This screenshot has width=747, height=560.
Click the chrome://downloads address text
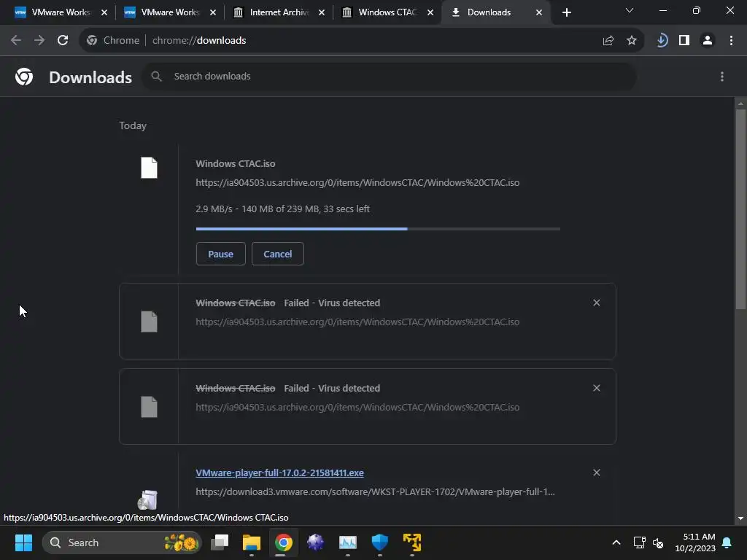199,41
